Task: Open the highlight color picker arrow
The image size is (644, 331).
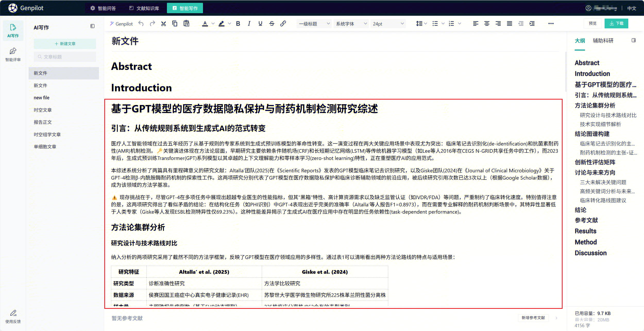Action: 230,24
